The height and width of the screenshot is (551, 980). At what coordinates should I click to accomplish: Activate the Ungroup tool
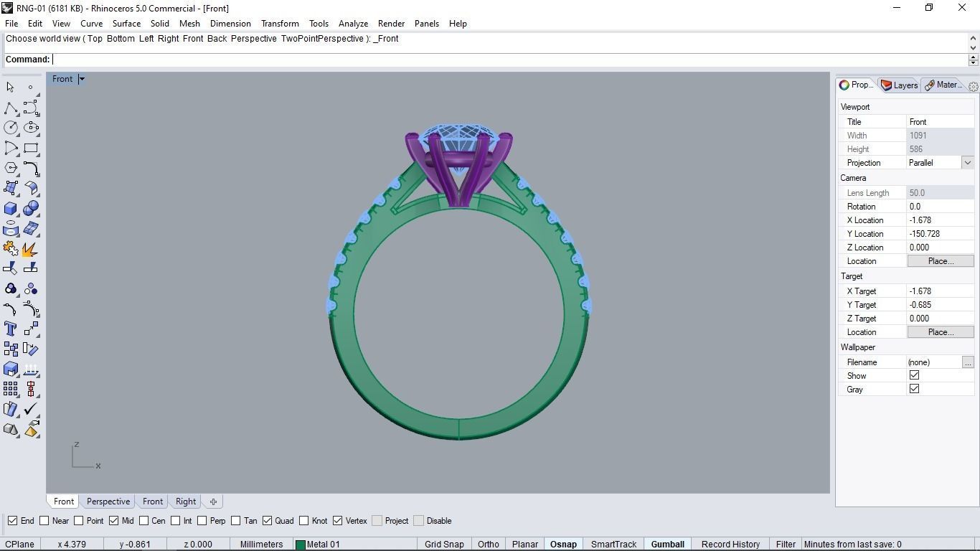(x=30, y=288)
